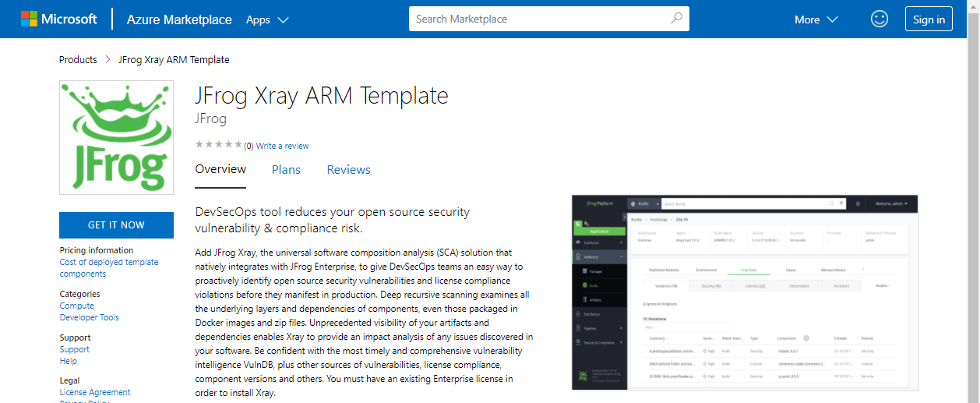Click the Microsoft logo
Image resolution: width=980 pixels, height=403 pixels.
(59, 19)
